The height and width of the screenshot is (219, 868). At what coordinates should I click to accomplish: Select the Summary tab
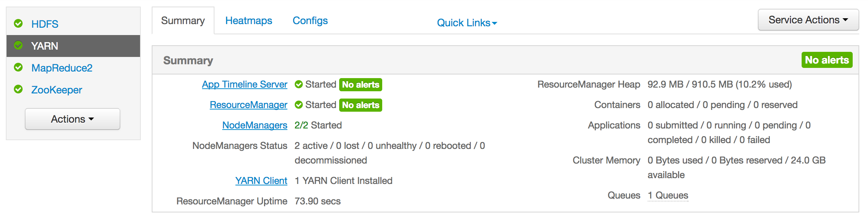[x=183, y=21]
